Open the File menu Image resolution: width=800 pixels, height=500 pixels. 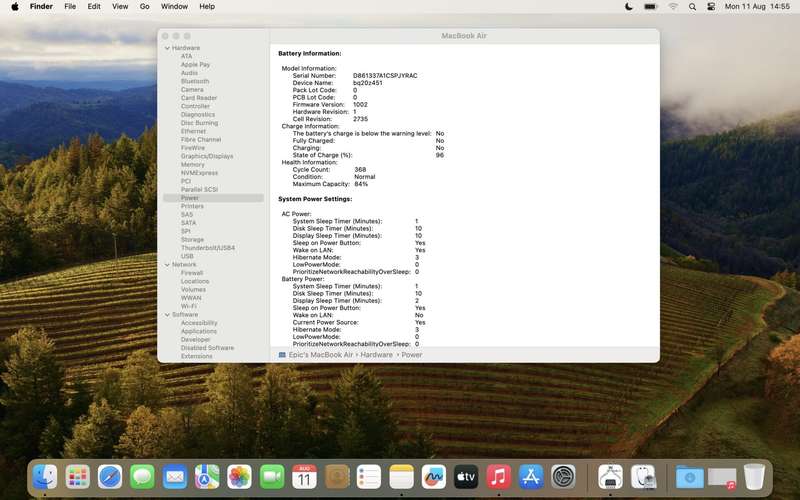tap(70, 7)
